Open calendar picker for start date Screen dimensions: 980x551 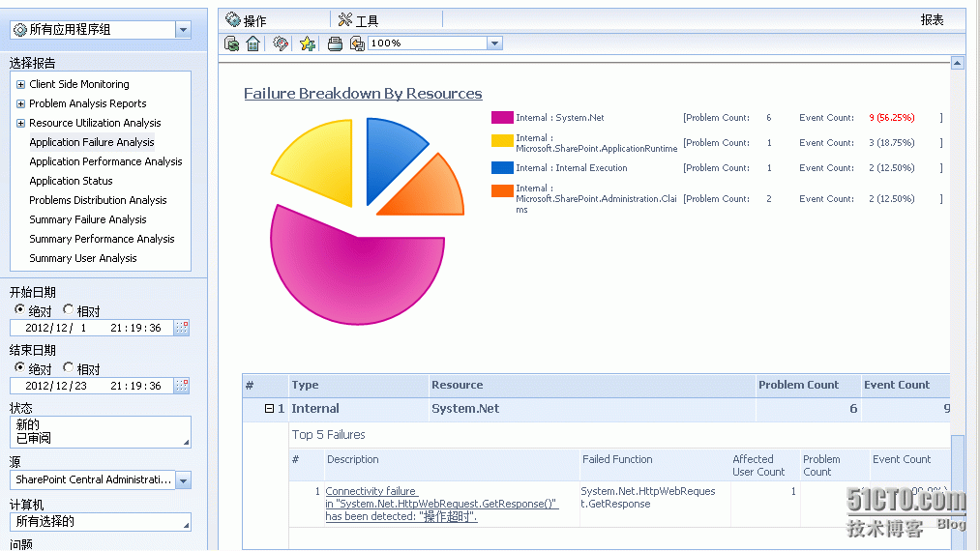click(x=181, y=328)
